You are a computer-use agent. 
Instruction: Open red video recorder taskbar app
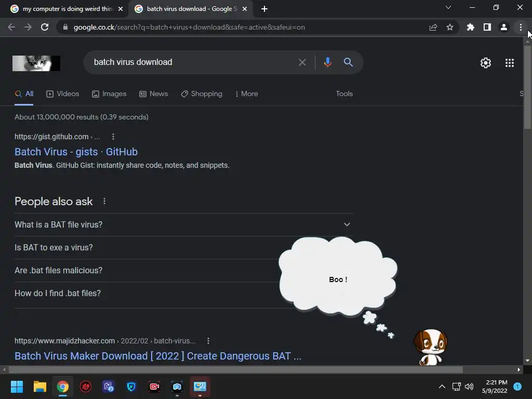154,387
